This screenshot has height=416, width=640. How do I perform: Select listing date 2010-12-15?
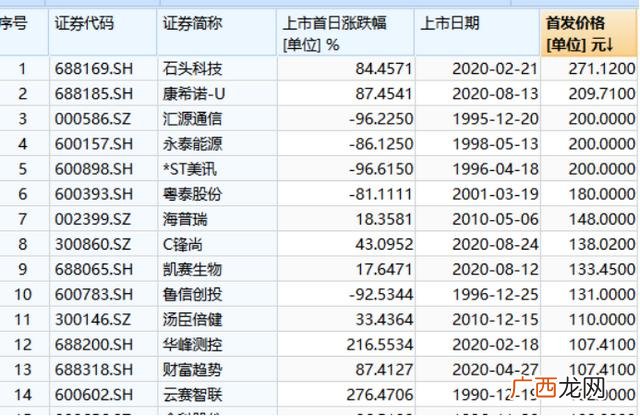coord(495,320)
